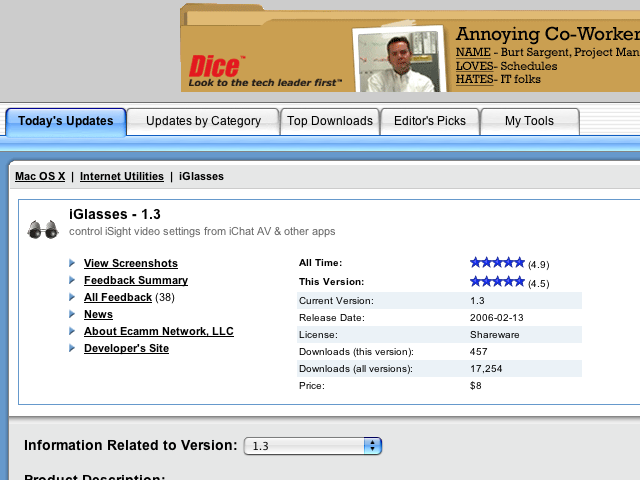640x480 pixels.
Task: Click the Current Version value 1.3
Action: pos(477,301)
